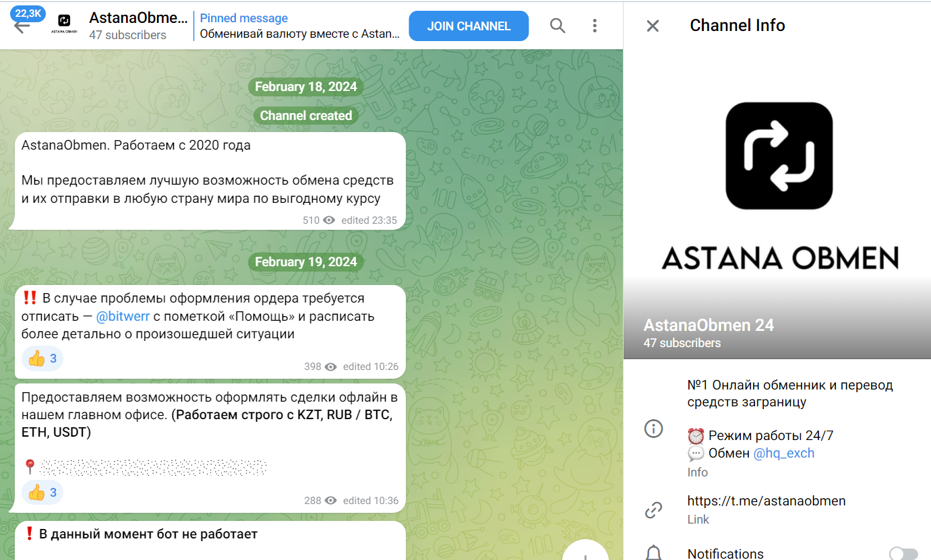Click the 'edited 10:26' timestamp
The width and height of the screenshot is (931, 560).
click(x=371, y=367)
